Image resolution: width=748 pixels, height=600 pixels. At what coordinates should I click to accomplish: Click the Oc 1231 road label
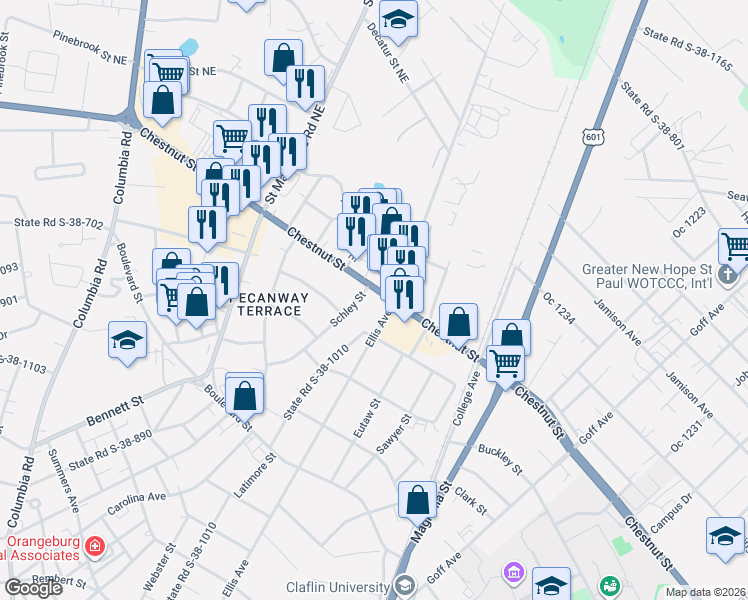(686, 436)
